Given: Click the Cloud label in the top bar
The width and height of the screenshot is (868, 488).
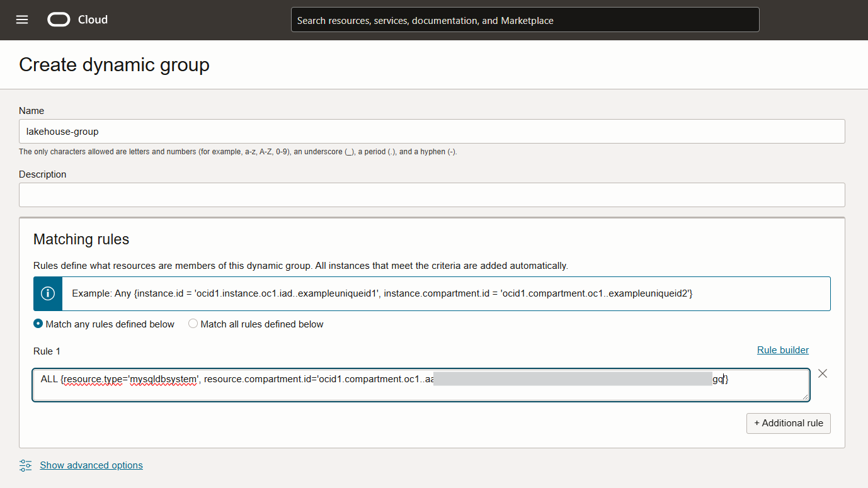Looking at the screenshot, I should point(93,20).
